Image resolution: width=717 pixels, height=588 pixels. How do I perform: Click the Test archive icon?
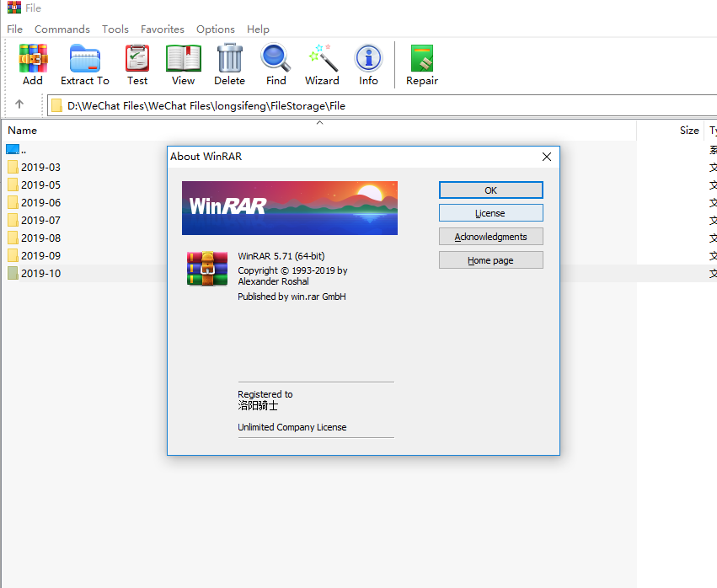(x=137, y=60)
